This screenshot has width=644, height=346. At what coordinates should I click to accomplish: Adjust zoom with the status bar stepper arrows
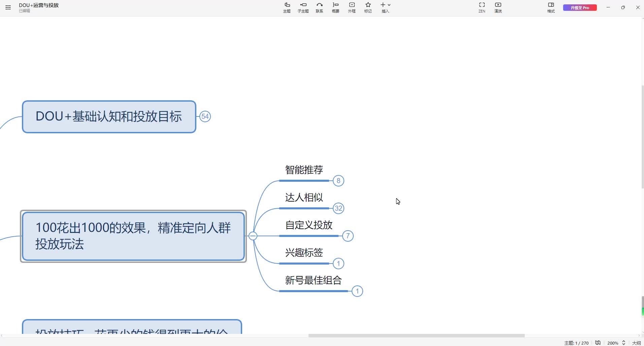point(624,343)
